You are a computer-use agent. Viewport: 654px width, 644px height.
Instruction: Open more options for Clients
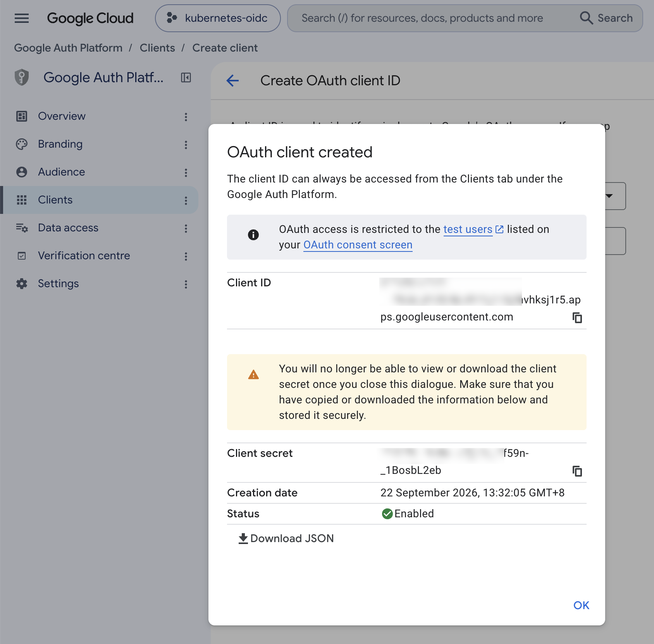[x=186, y=201]
